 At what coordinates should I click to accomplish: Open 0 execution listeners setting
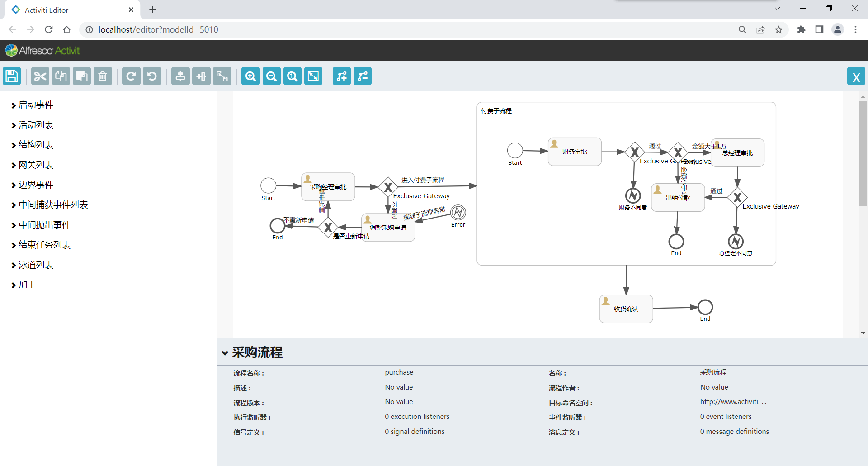417,417
